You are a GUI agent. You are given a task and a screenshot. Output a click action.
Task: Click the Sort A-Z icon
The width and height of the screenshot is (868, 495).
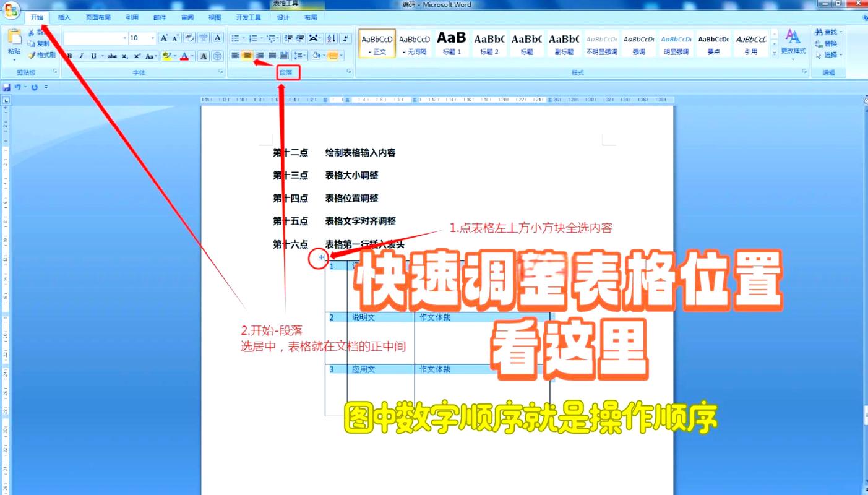[x=331, y=38]
